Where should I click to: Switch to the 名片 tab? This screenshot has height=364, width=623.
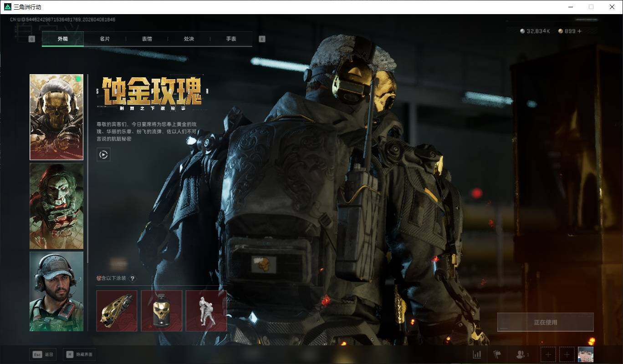(x=105, y=39)
